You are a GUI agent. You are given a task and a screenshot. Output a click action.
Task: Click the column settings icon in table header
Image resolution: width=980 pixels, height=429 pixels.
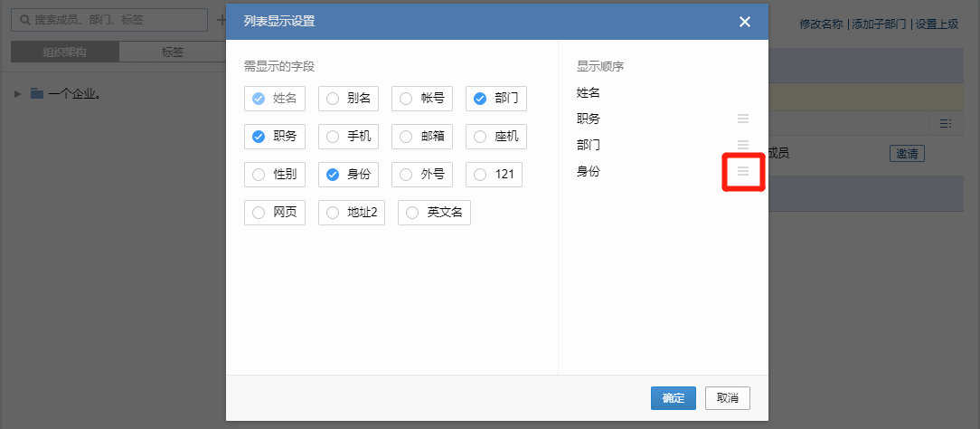tap(946, 123)
